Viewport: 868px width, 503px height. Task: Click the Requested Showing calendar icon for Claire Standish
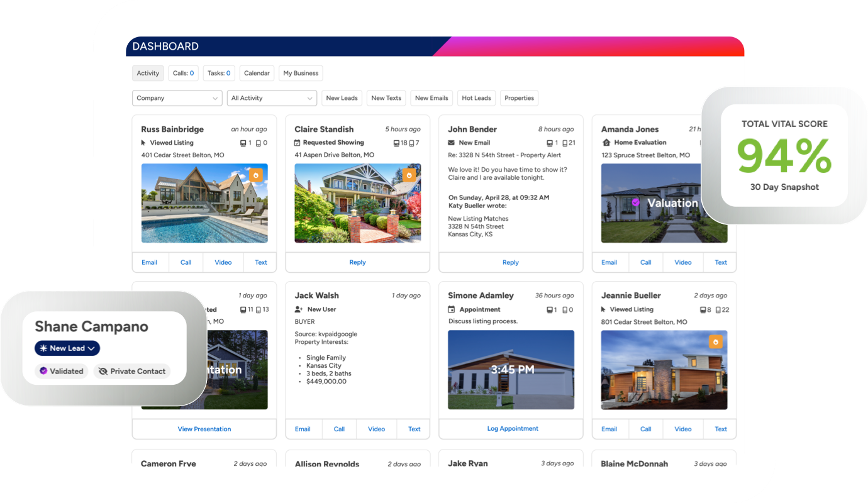[x=298, y=142]
